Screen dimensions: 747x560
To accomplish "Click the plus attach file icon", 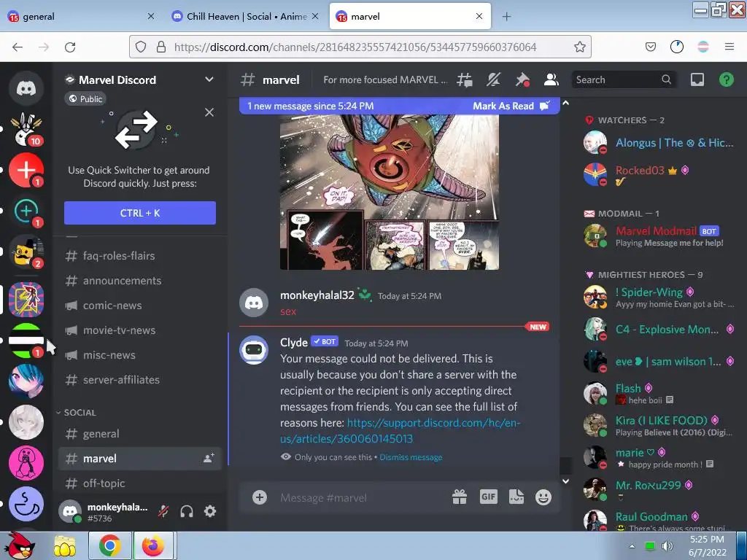I will (260, 497).
